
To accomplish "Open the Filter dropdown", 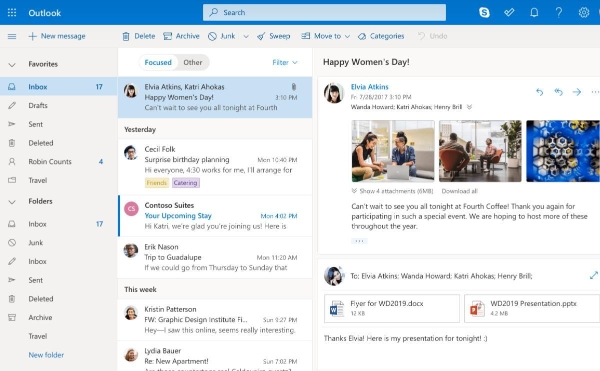I will [285, 62].
